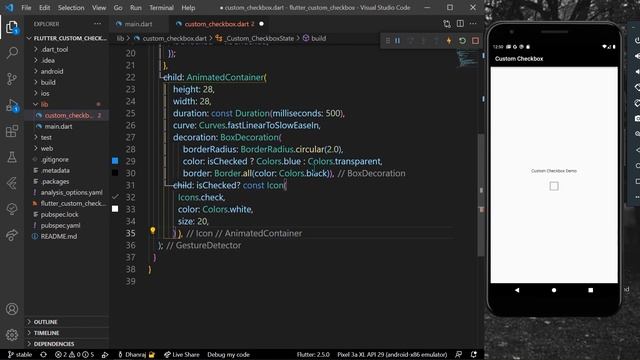Open the white color swatch on line 33
Screen dimensions: 640x360
pos(115,209)
